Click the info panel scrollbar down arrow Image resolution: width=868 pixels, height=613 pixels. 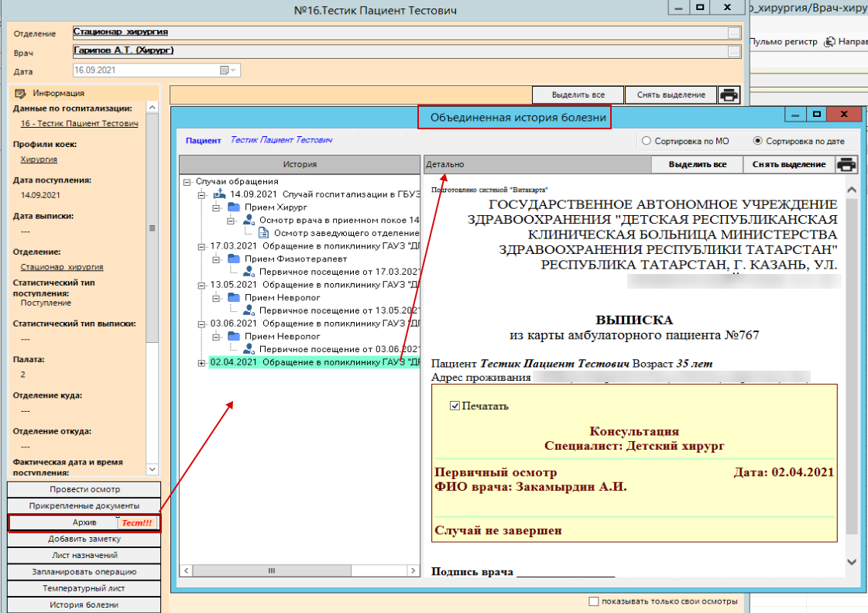(153, 469)
